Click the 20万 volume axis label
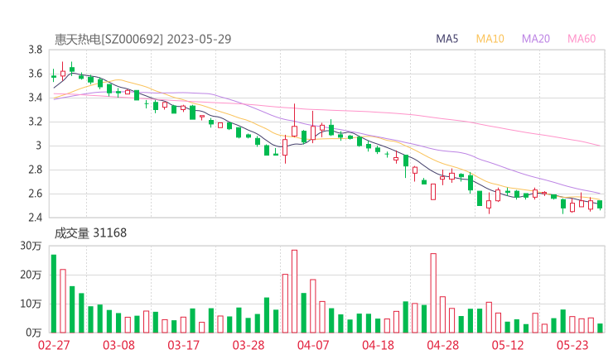Viewport: 613px width, 364px height. (31, 275)
